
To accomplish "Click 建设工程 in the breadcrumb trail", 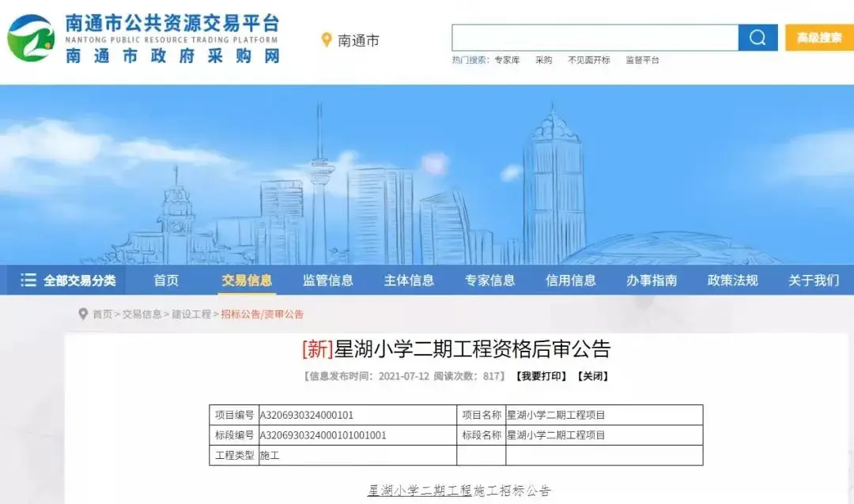I will point(191,314).
